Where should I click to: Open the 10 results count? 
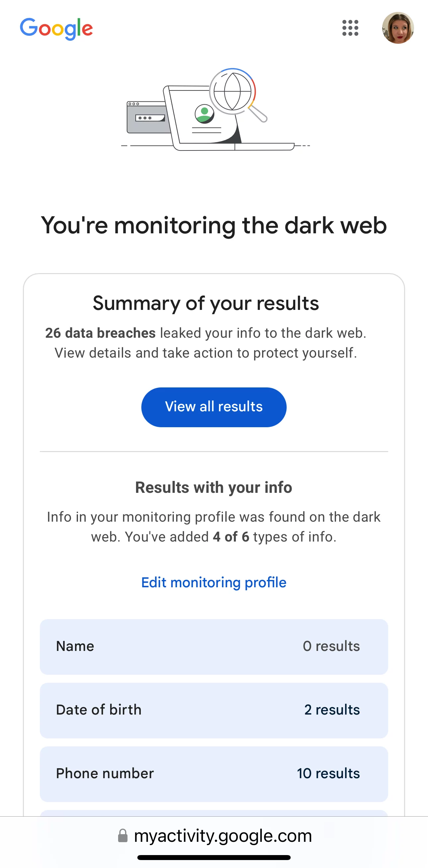[x=328, y=774]
